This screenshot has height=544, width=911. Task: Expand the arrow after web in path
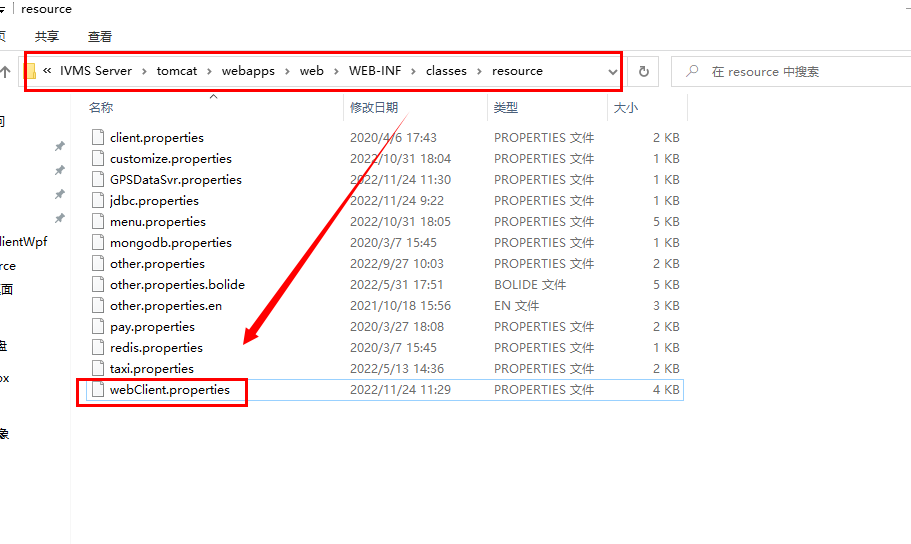336,71
